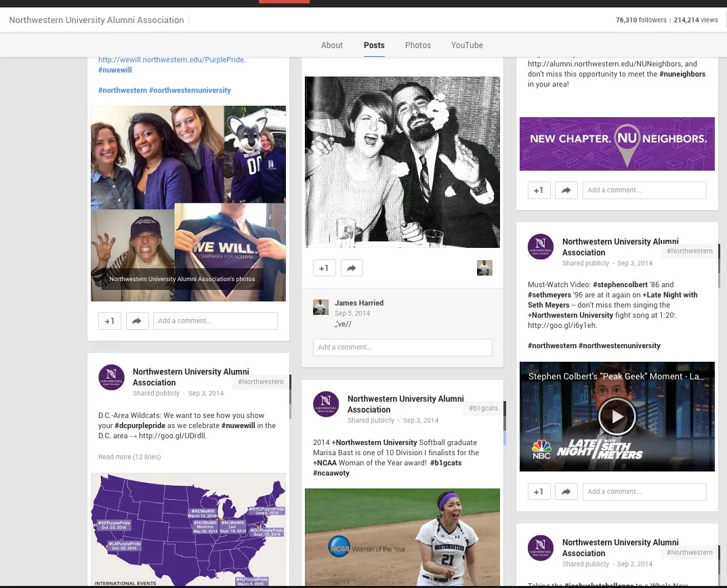Share the black-and-white couple photo post
The image size is (727, 588).
[x=352, y=268]
